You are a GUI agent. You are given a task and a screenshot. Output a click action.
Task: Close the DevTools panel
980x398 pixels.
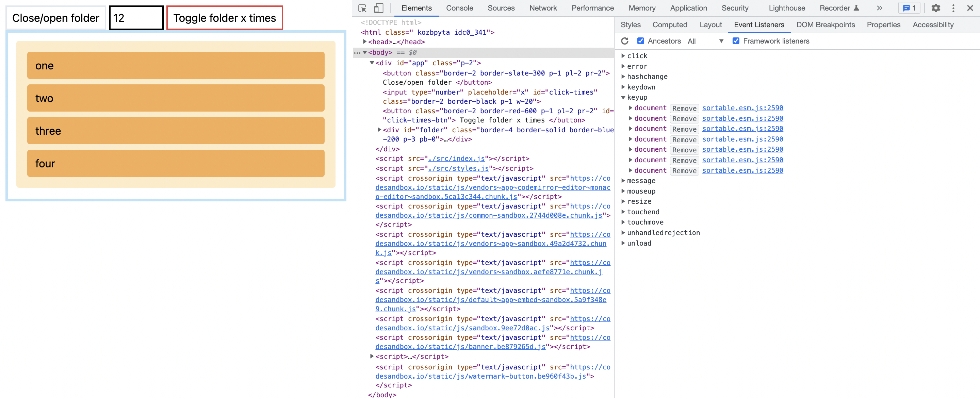(x=970, y=8)
